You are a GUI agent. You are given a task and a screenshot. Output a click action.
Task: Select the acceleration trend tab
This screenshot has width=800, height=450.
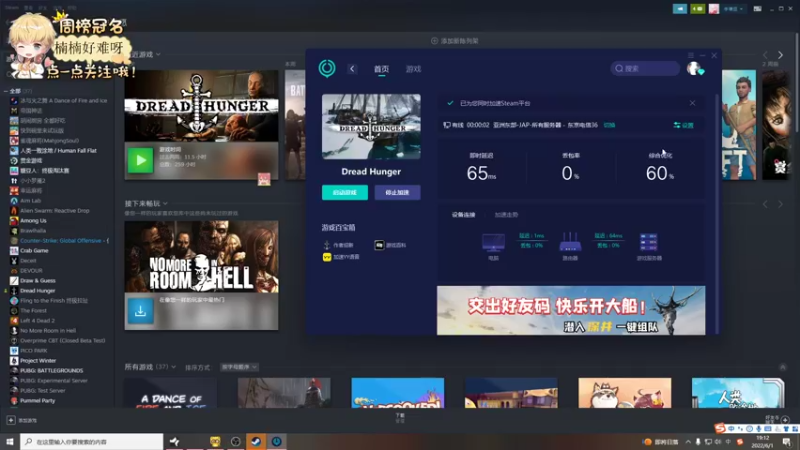coord(506,215)
